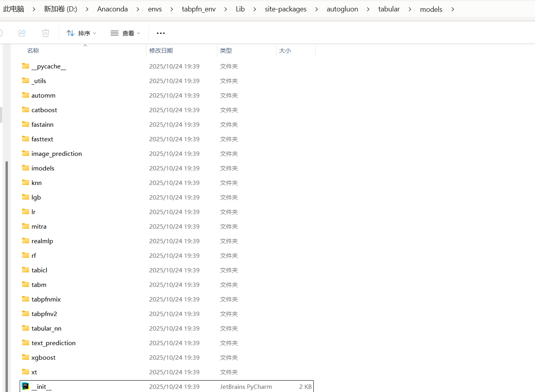Select the tabpfnv2 folder icon

[x=26, y=313]
